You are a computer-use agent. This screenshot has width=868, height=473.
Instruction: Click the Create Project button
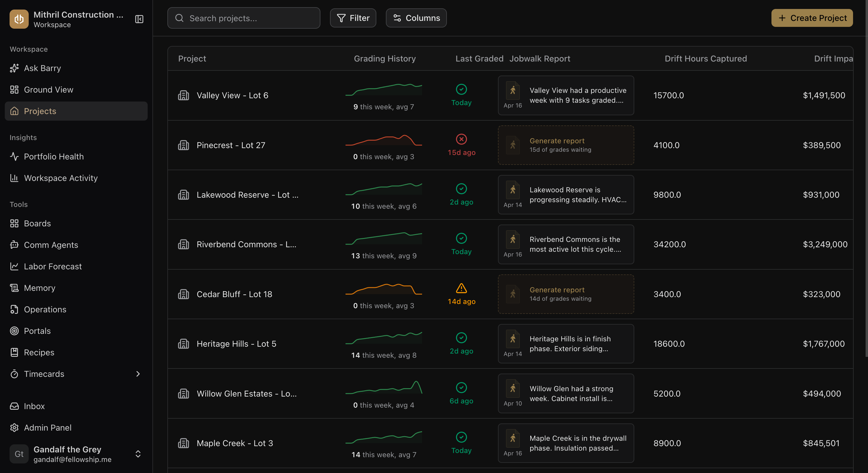click(x=812, y=18)
